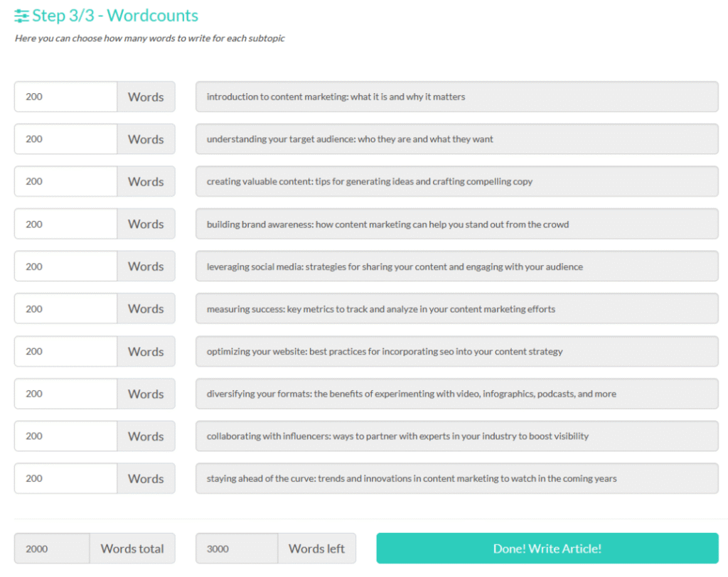Edit word count for diversifying your formats
Image resolution: width=728 pixels, height=577 pixels.
(65, 394)
